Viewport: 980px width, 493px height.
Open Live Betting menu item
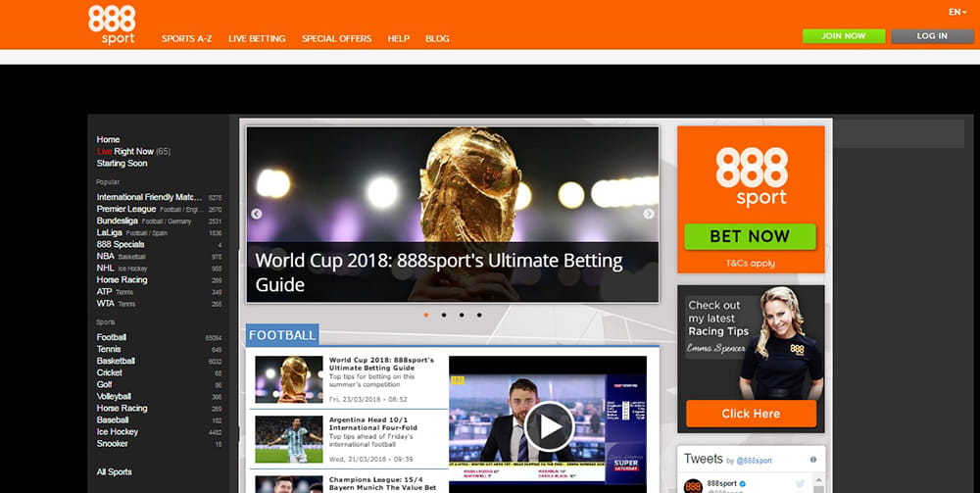click(x=257, y=39)
